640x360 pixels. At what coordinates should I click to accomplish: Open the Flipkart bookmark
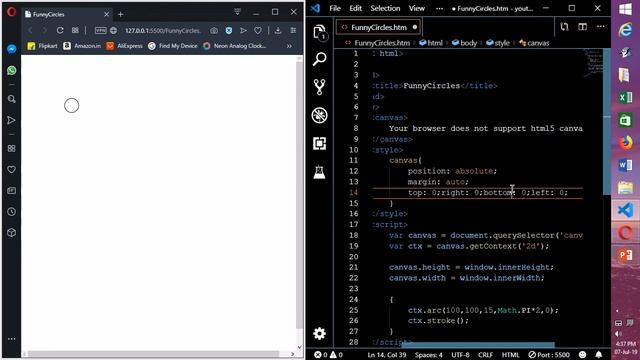[42, 46]
